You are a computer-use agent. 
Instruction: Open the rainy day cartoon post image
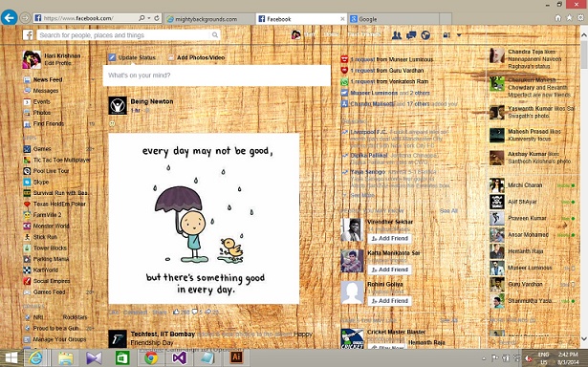204,219
